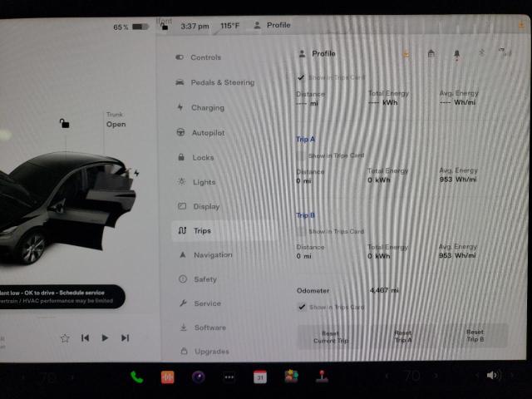The height and width of the screenshot is (399, 532).
Task: Toggle Show in Trips Card for current trip
Action: 301,77
